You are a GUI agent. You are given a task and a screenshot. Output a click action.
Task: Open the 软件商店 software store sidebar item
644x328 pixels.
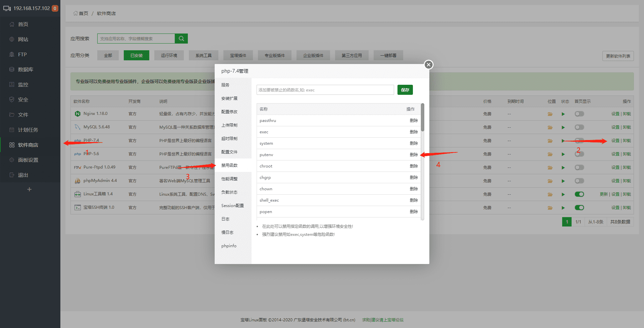[x=28, y=145]
